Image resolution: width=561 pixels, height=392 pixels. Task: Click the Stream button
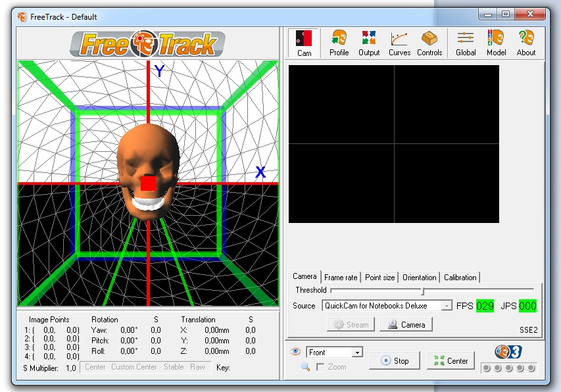(x=351, y=324)
